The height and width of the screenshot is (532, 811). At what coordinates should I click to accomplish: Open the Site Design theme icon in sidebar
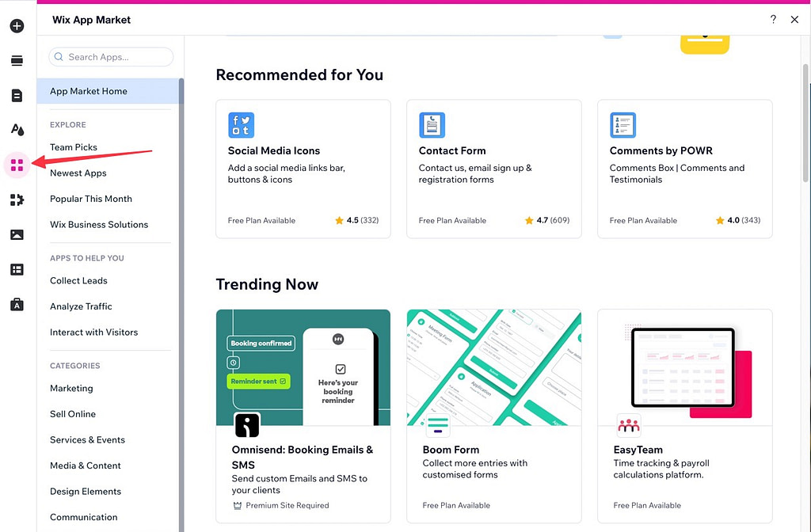[x=16, y=129]
